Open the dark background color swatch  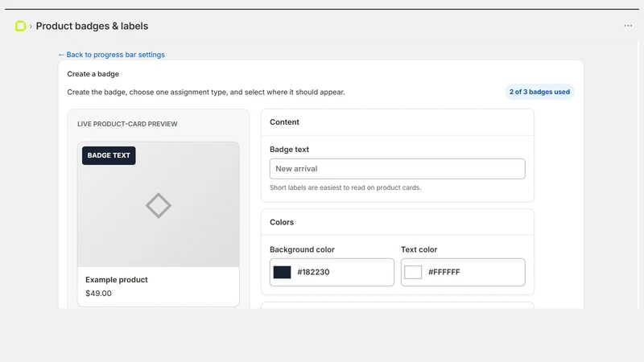point(283,272)
